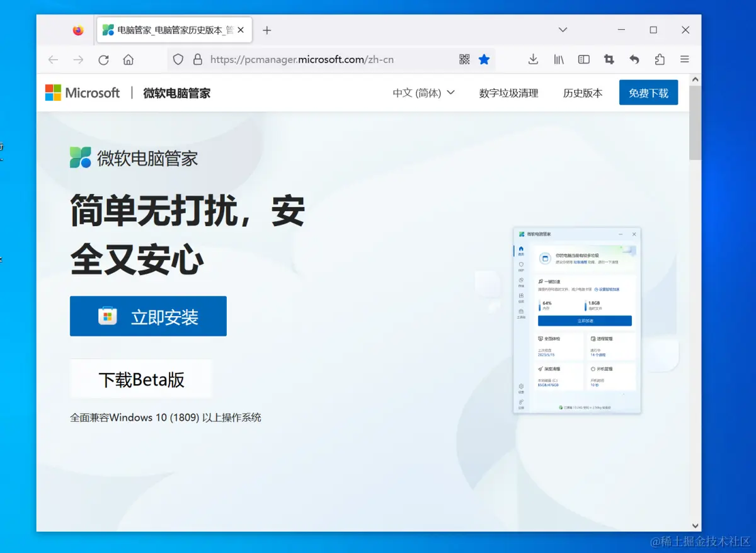The height and width of the screenshot is (553, 756).
Task: Toggle the sidebar view
Action: pos(584,60)
